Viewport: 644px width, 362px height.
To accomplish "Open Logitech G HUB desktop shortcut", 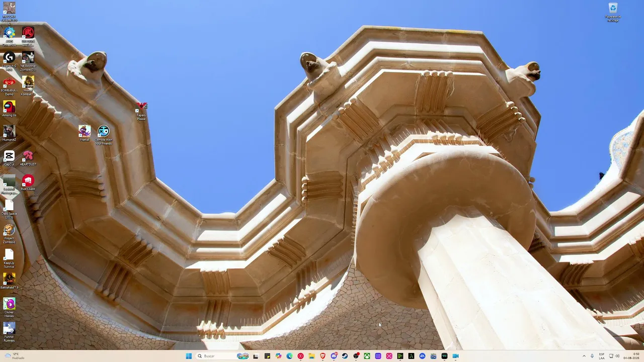I will point(9,61).
